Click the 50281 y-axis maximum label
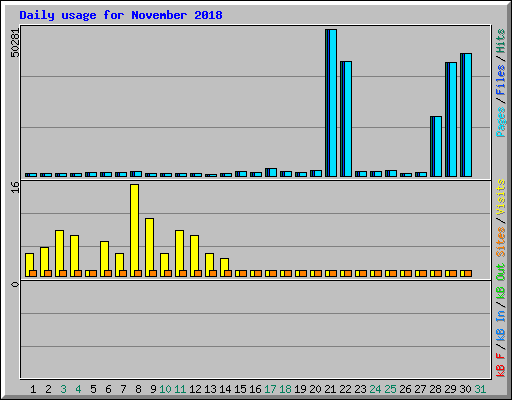 (x=15, y=43)
